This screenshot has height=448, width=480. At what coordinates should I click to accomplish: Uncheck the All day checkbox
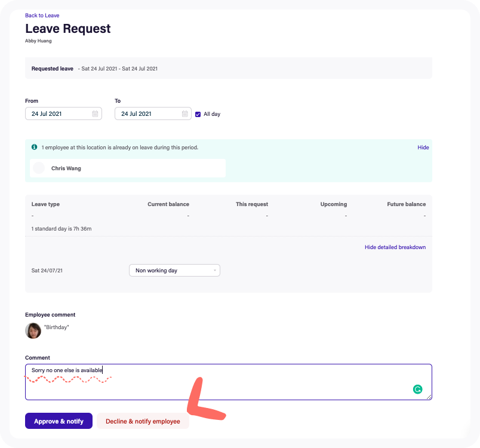198,114
